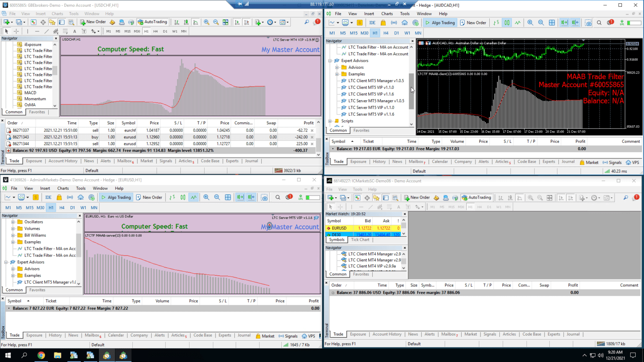The image size is (644, 362).
Task: Open search in the ICMarkets window toolbar
Action: [x=626, y=197]
